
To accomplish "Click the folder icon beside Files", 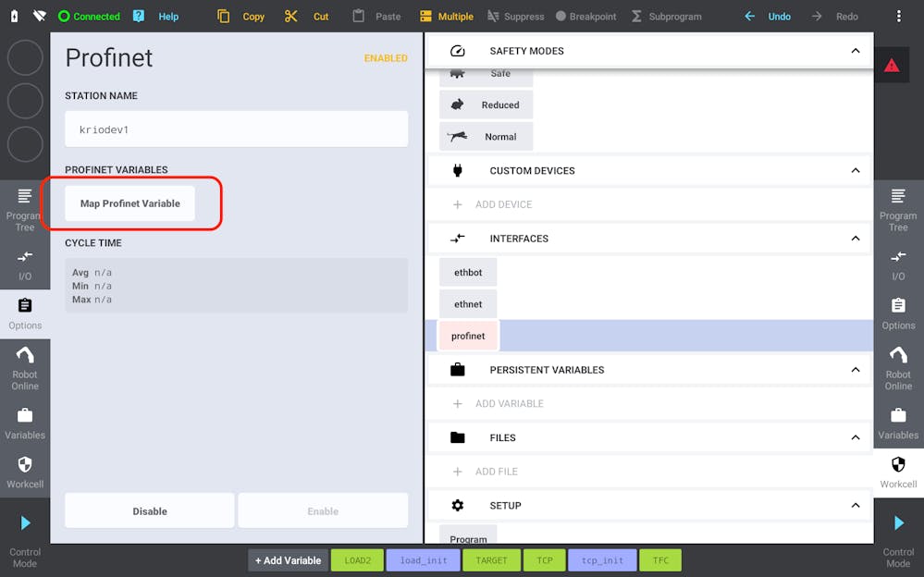I will click(457, 437).
